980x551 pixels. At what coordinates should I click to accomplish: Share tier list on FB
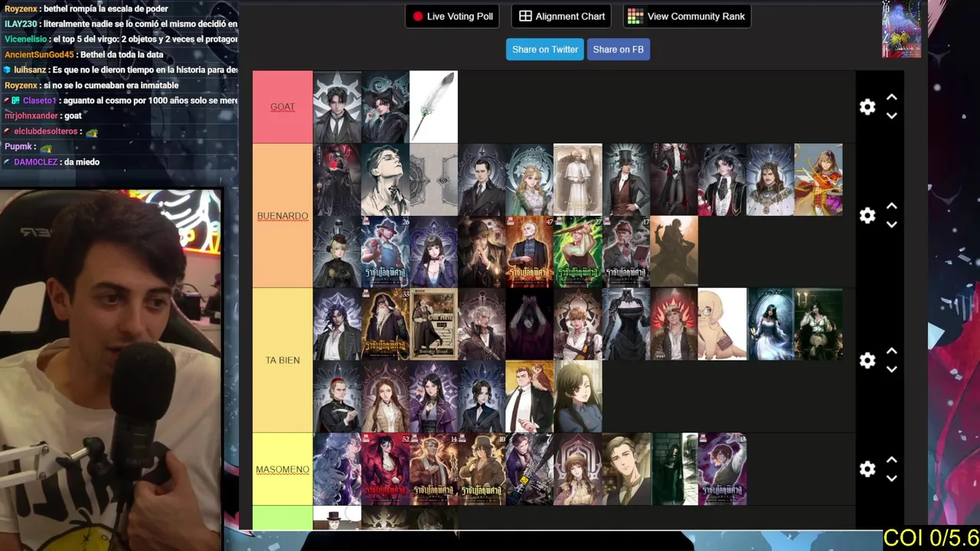[618, 49]
